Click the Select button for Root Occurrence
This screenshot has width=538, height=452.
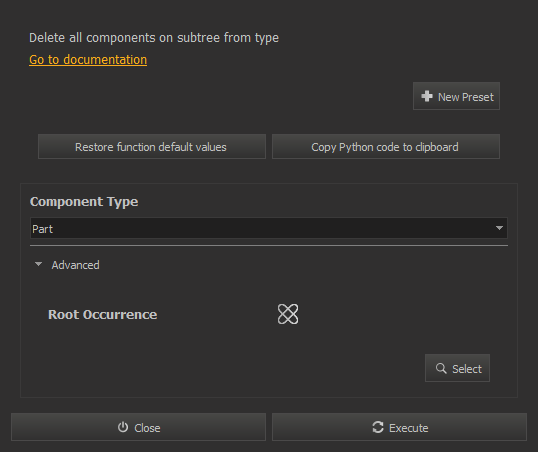pos(457,368)
